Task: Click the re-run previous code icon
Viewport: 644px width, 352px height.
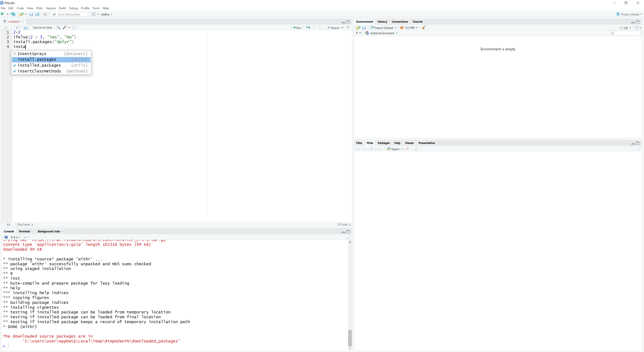Action: coord(308,28)
